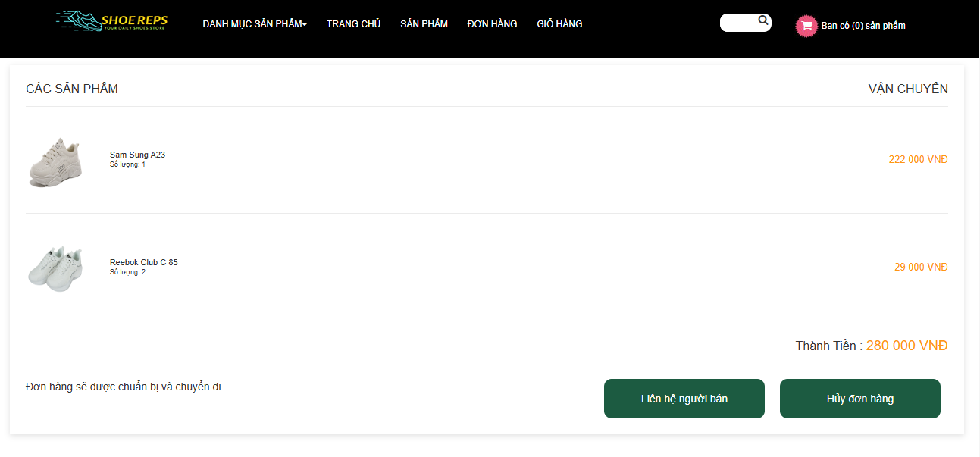The height and width of the screenshot is (457, 980).
Task: Click the 29 000 VNĐ price
Action: coord(921,268)
